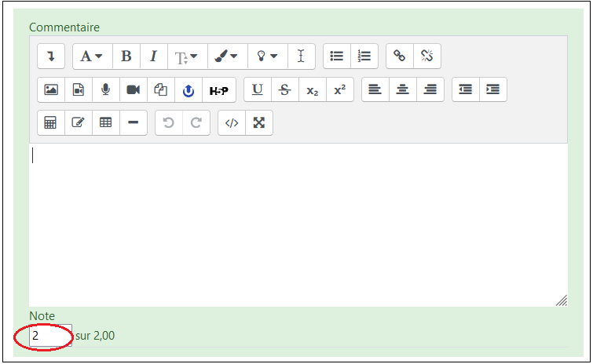Image resolution: width=593 pixels, height=364 pixels.
Task: Insert an image into the comment
Action: tap(51, 89)
